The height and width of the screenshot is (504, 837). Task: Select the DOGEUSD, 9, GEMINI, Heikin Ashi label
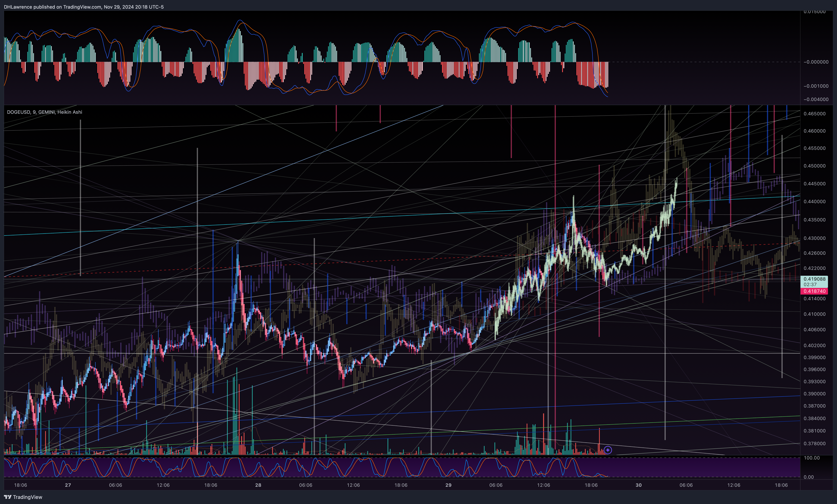tap(45, 112)
